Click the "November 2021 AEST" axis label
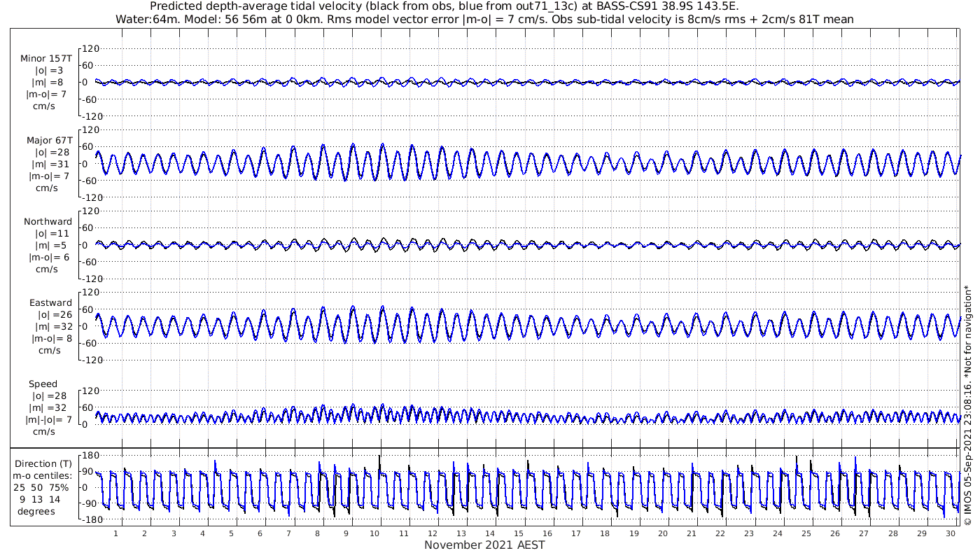The image size is (980, 560). (x=484, y=545)
